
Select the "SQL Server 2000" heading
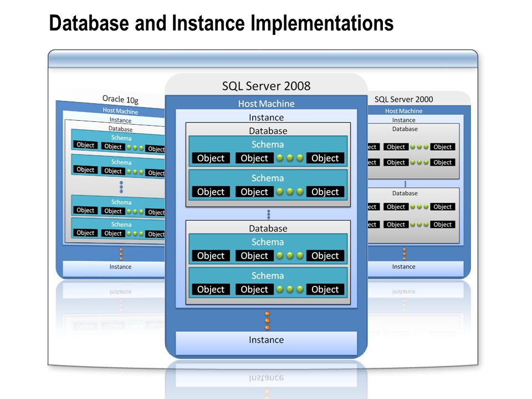click(x=404, y=99)
